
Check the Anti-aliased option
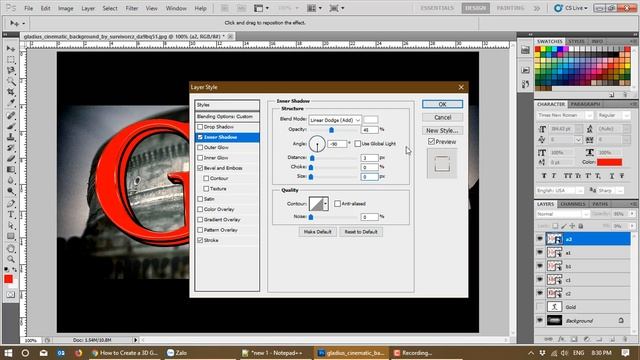click(x=338, y=204)
